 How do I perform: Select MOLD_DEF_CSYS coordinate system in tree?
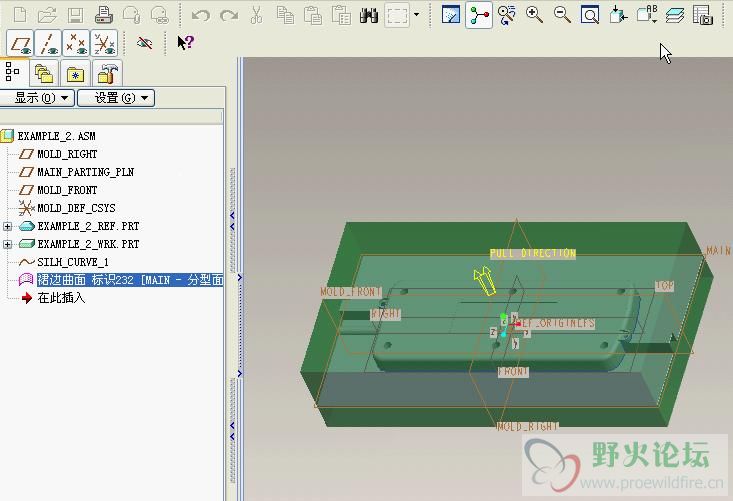point(76,208)
